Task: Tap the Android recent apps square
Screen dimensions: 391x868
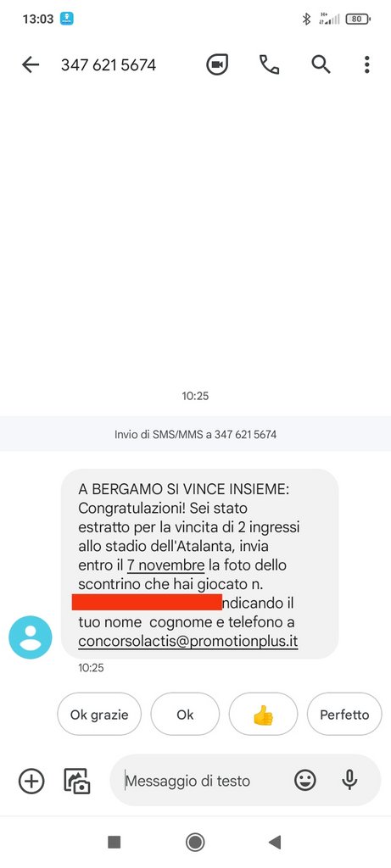Action: pyautogui.click(x=115, y=842)
